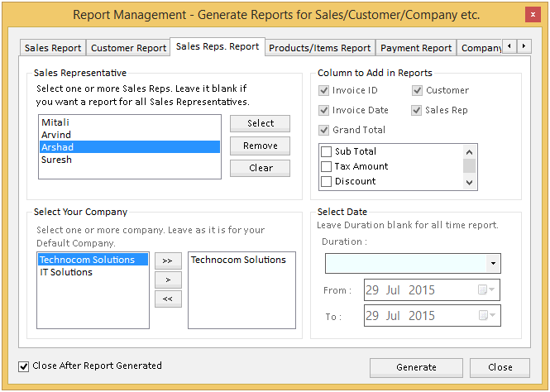
Task: Toggle Close After Report Generated checkbox
Action: tap(23, 366)
